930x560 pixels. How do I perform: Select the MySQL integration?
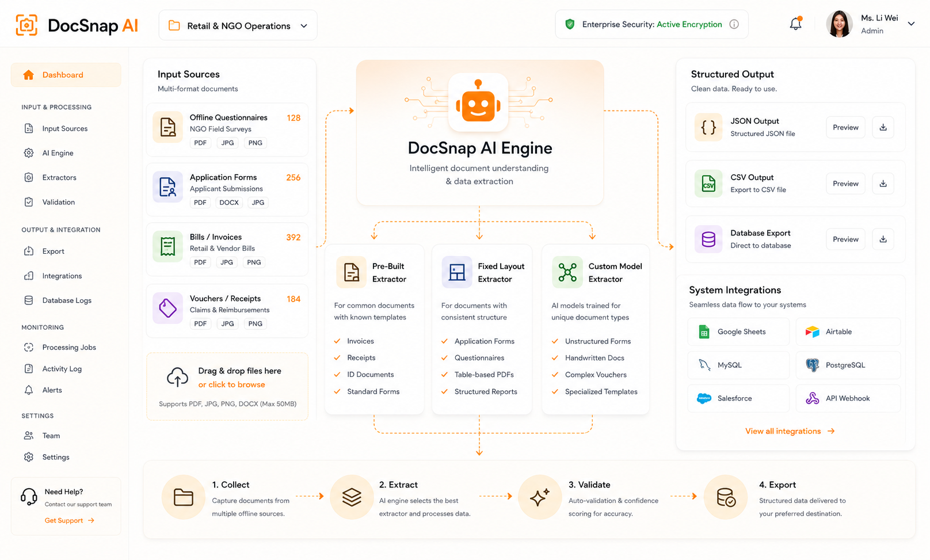tap(738, 365)
